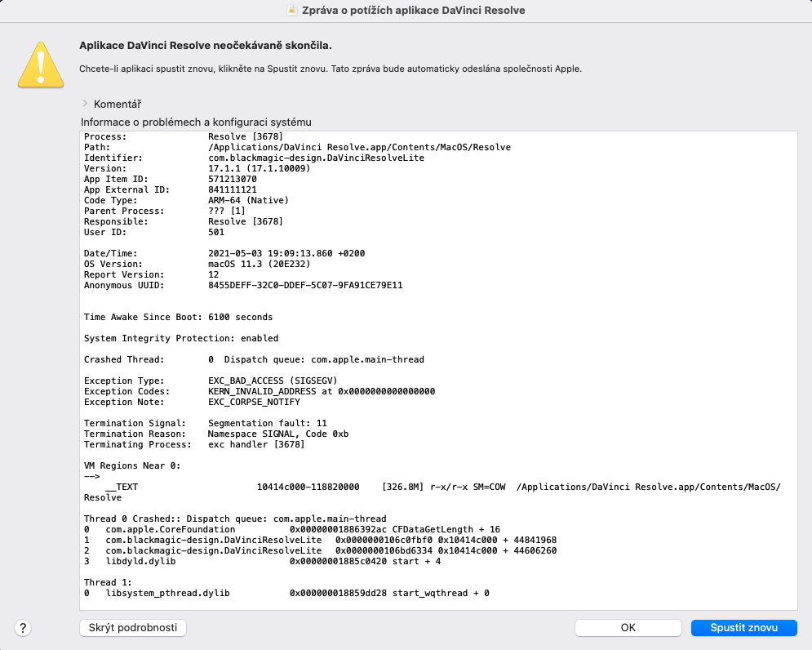Viewport: 812px width, 650px height.
Task: Click stack frame 1 with offset 44841968
Action: click(x=320, y=540)
